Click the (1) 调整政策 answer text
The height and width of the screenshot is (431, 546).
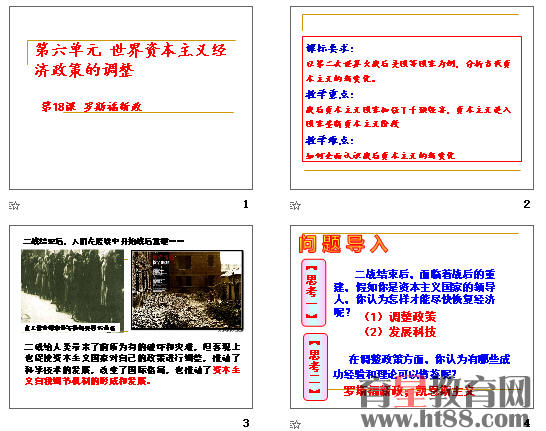[x=399, y=316]
